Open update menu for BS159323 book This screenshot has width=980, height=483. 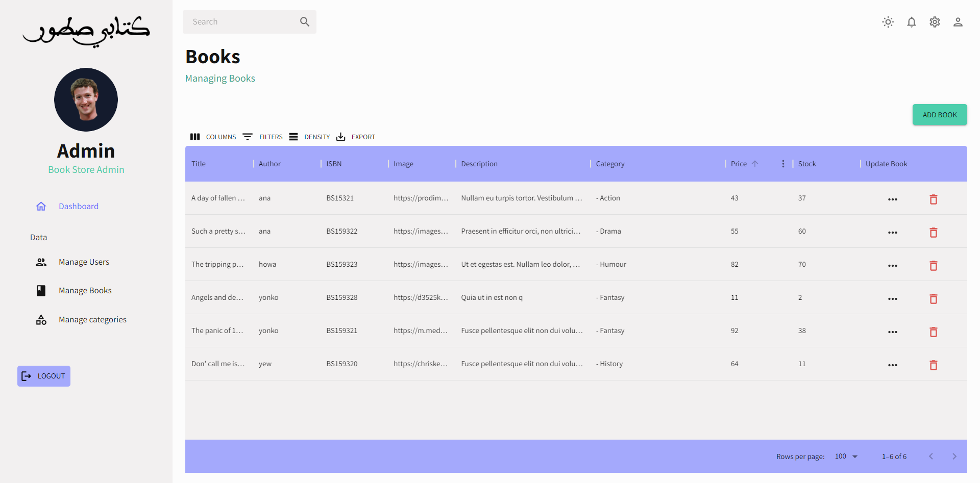coord(893,266)
